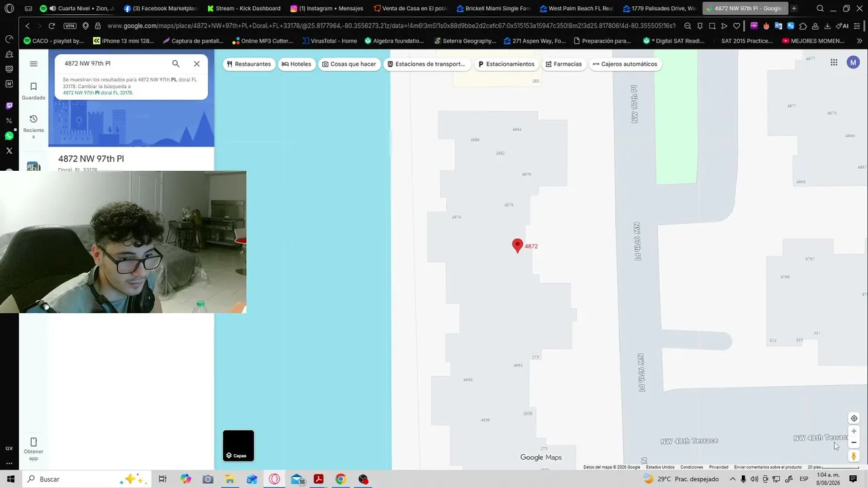Open the Opera menu logo

(9, 9)
